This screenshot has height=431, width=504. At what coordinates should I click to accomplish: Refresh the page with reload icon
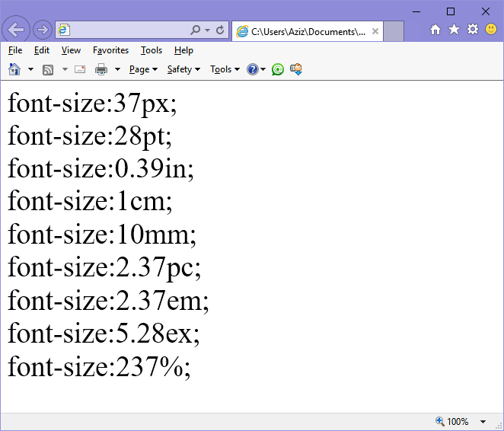(x=220, y=30)
